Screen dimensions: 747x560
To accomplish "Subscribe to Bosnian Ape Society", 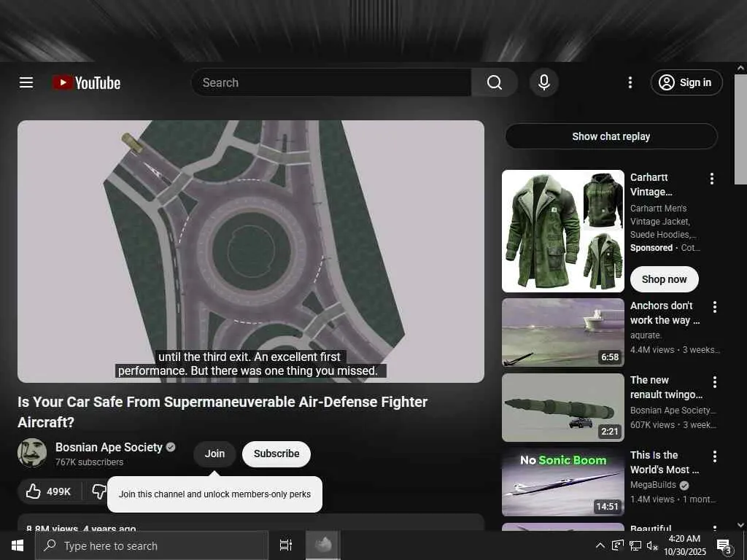I will pyautogui.click(x=276, y=454).
